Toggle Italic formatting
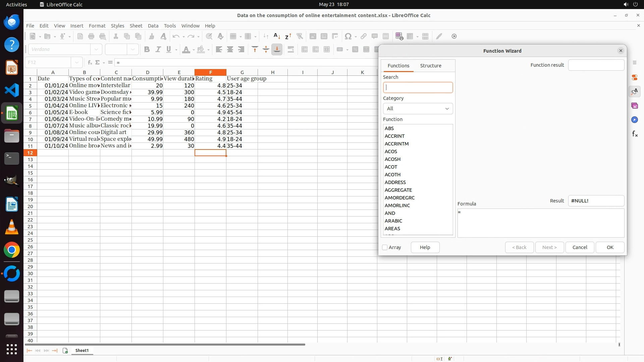The height and width of the screenshot is (362, 644). pos(158,50)
